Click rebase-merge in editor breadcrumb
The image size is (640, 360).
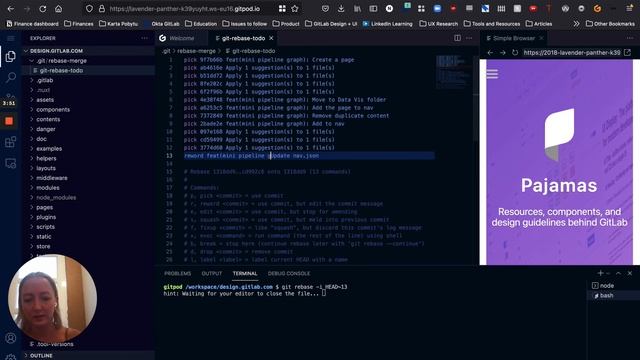[x=196, y=51]
